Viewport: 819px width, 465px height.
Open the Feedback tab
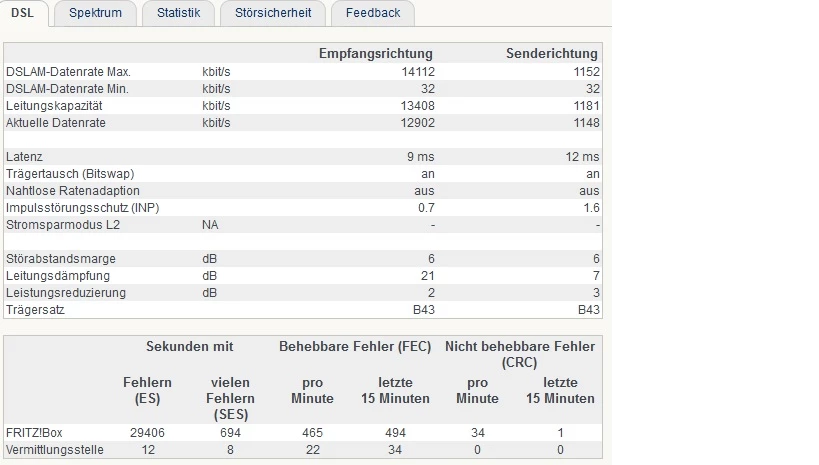point(372,13)
